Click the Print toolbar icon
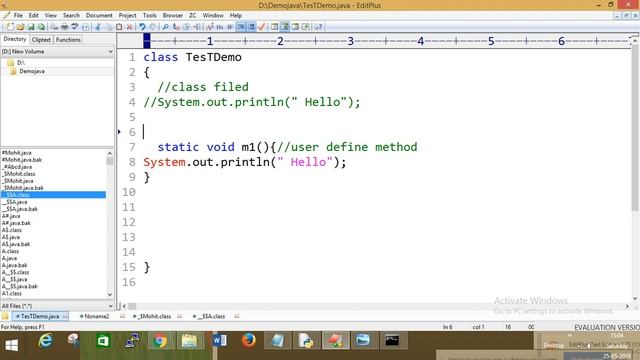 coord(64,27)
